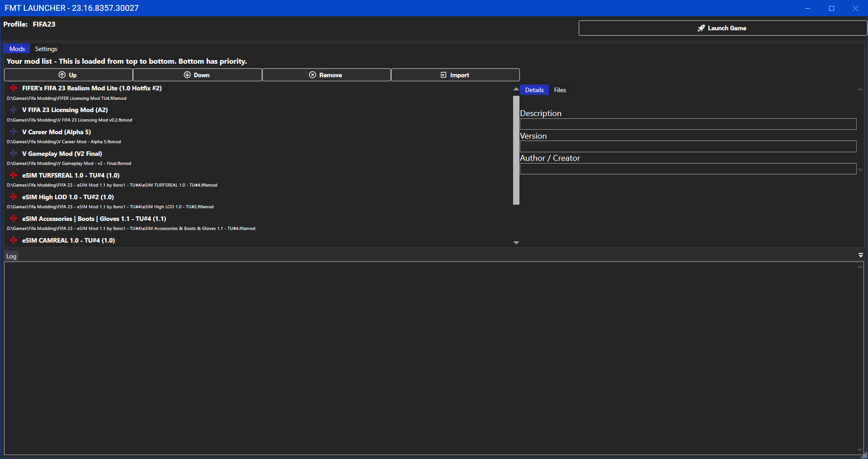Viewport: 868px width, 459px height.
Task: Move selected mod Up in list
Action: (68, 75)
